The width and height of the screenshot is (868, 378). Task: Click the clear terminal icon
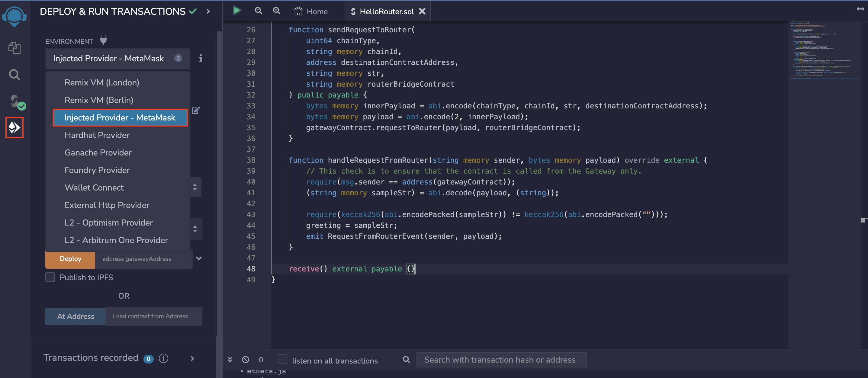(245, 360)
